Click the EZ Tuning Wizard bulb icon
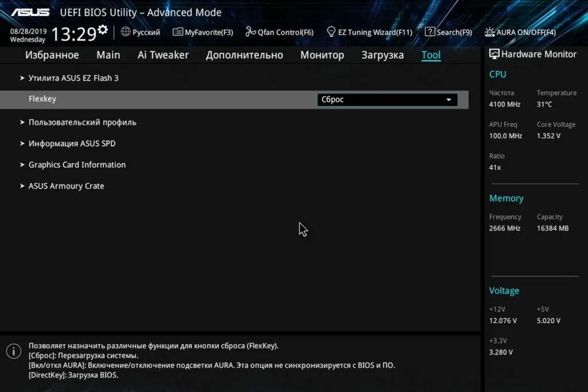588x392 pixels. click(x=331, y=32)
